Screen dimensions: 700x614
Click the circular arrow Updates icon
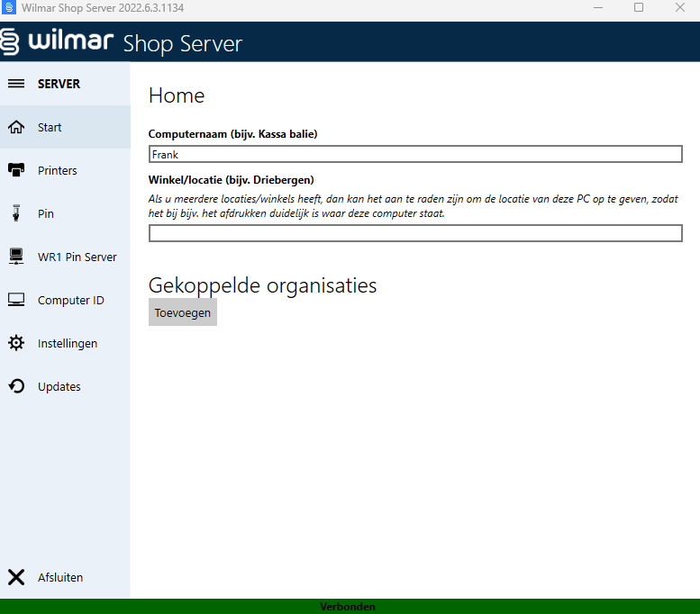(x=16, y=386)
